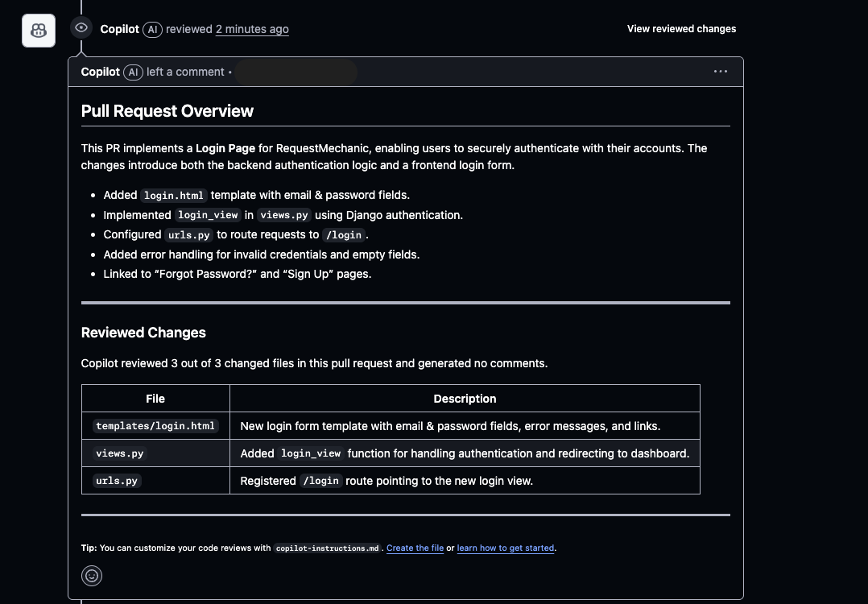868x604 pixels.
Task: Open the '2 minutes ago' timestamp link
Action: [x=252, y=29]
